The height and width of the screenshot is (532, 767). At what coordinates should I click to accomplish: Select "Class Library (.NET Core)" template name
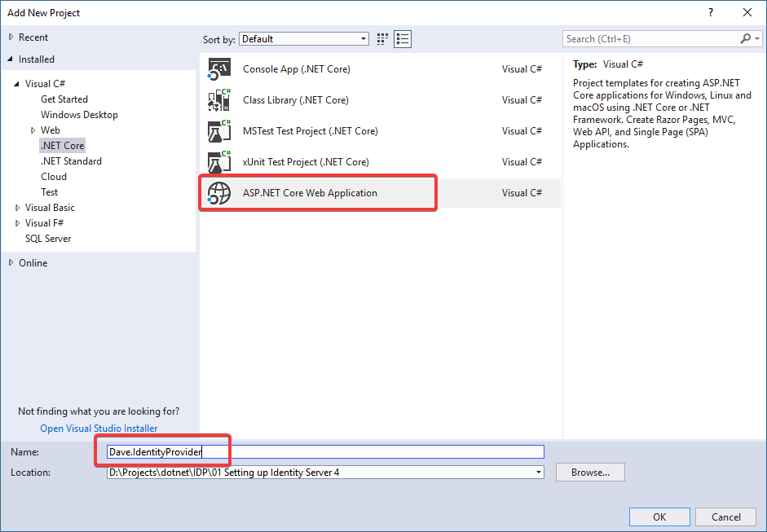point(295,100)
